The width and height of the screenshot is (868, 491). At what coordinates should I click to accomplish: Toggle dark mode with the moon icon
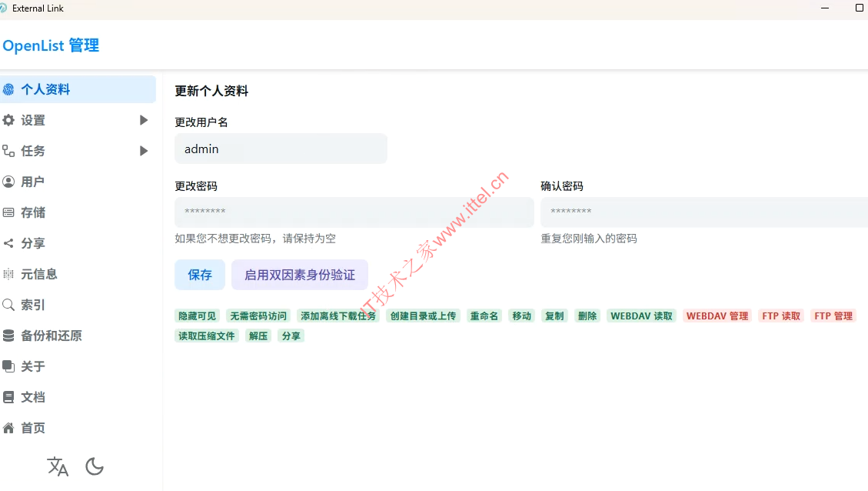(95, 466)
